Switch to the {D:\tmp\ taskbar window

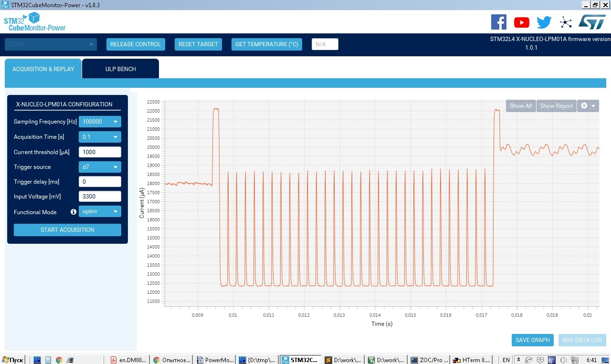(258, 360)
